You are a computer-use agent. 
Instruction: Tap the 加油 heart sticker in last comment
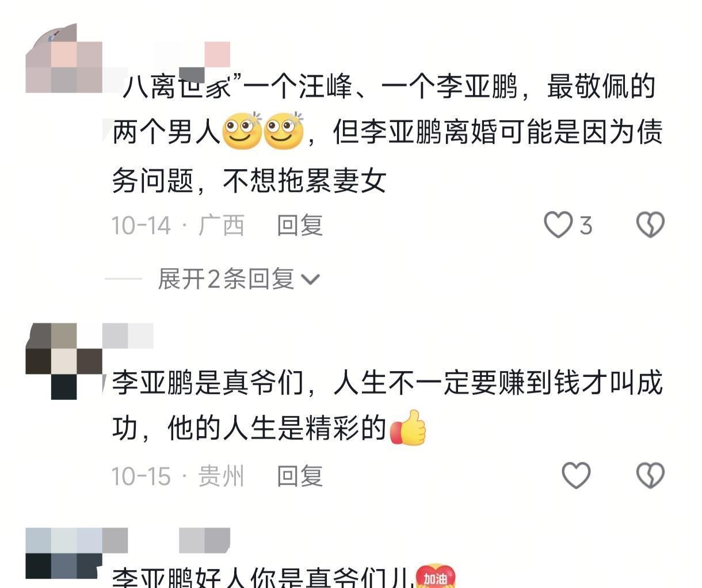[435, 576]
